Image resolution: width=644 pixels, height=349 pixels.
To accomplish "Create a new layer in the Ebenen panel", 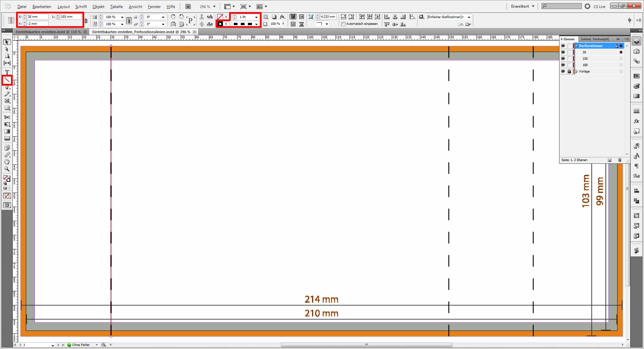I will [x=610, y=160].
